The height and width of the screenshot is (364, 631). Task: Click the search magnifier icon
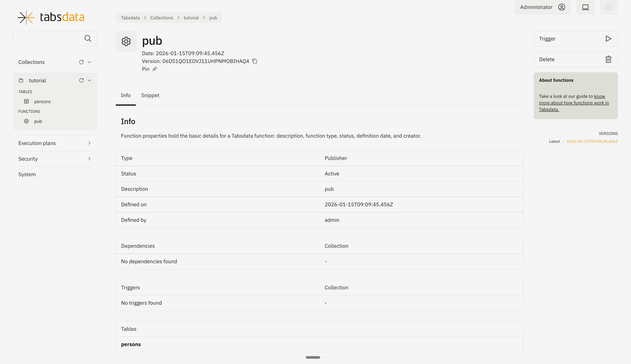coord(88,39)
